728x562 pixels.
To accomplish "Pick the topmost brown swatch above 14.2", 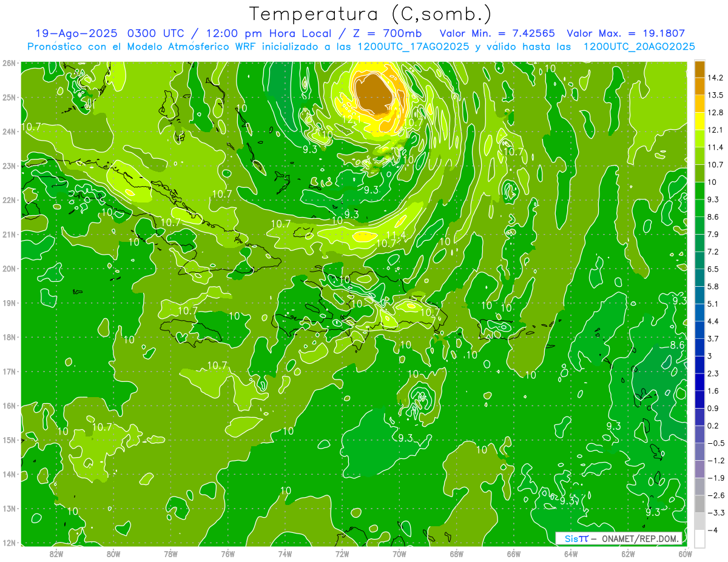I will click(x=699, y=69).
